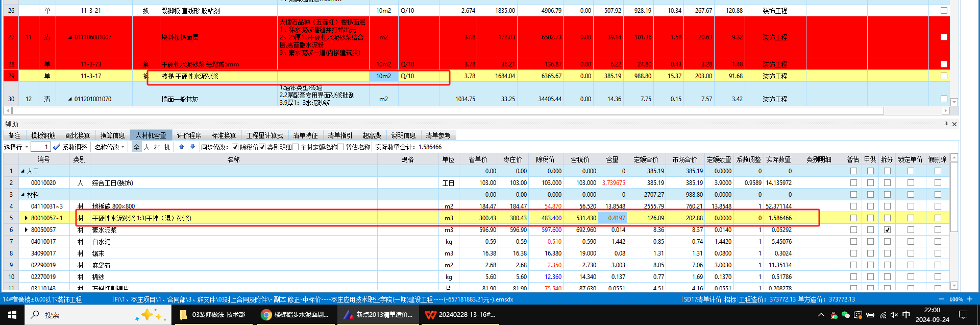Collapse the 人工 group
The width and height of the screenshot is (980, 325).
click(22, 171)
